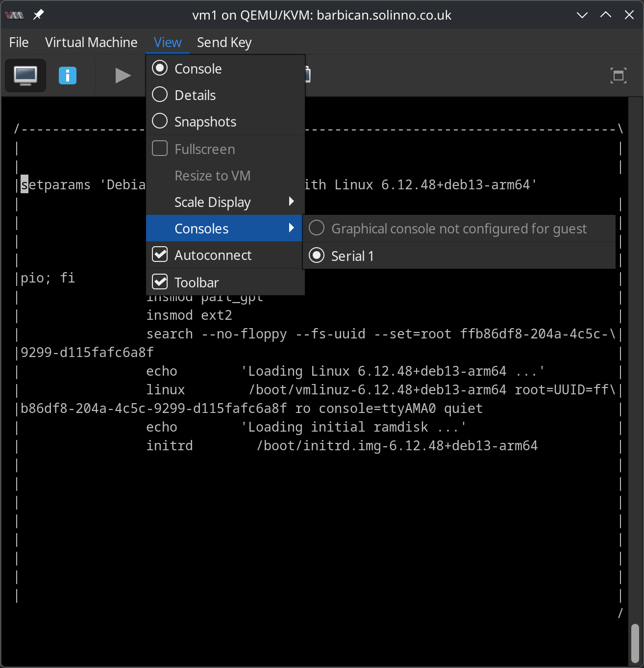Viewport: 644px width, 668px height.
Task: Close the vm1 window
Action: pyautogui.click(x=629, y=15)
